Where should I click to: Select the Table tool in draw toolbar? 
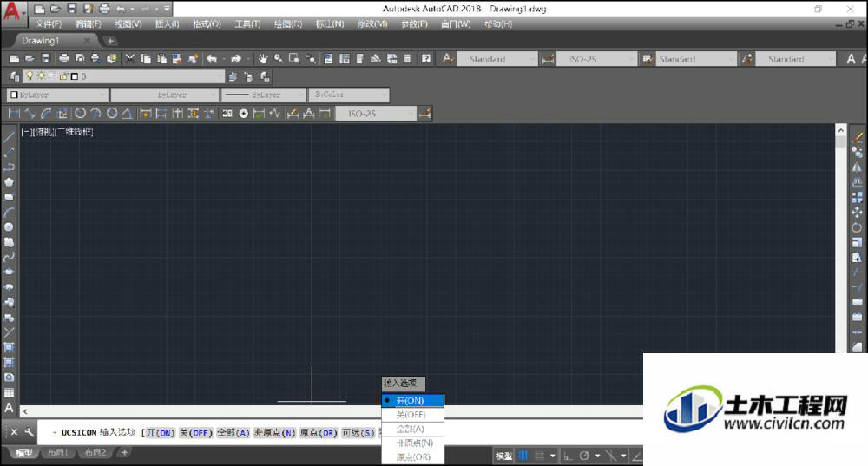click(x=9, y=393)
